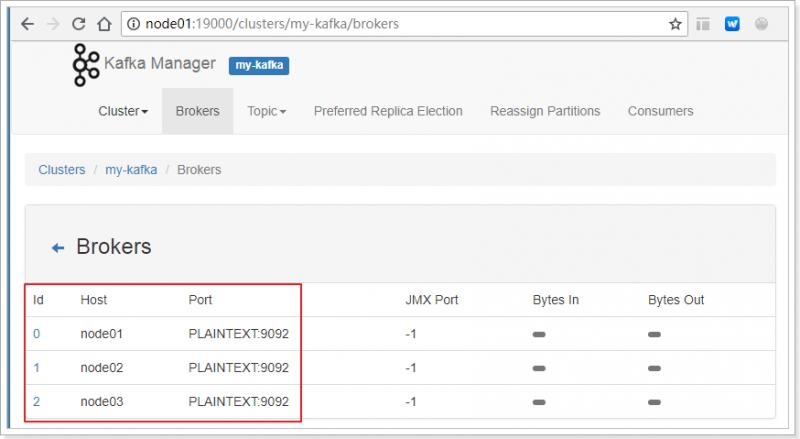Click the site info icon in address bar

pyautogui.click(x=133, y=24)
